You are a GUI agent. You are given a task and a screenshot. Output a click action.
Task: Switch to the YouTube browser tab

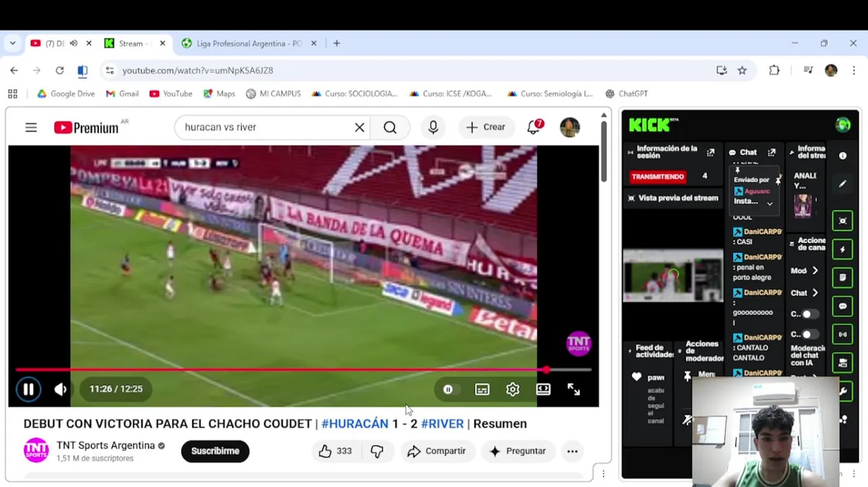tap(54, 43)
